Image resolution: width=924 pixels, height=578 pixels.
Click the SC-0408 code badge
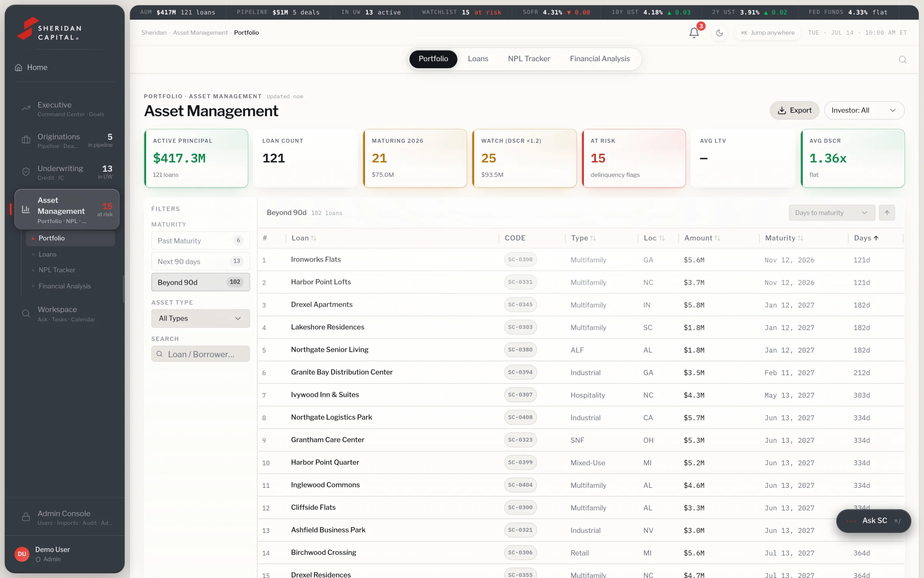point(520,417)
